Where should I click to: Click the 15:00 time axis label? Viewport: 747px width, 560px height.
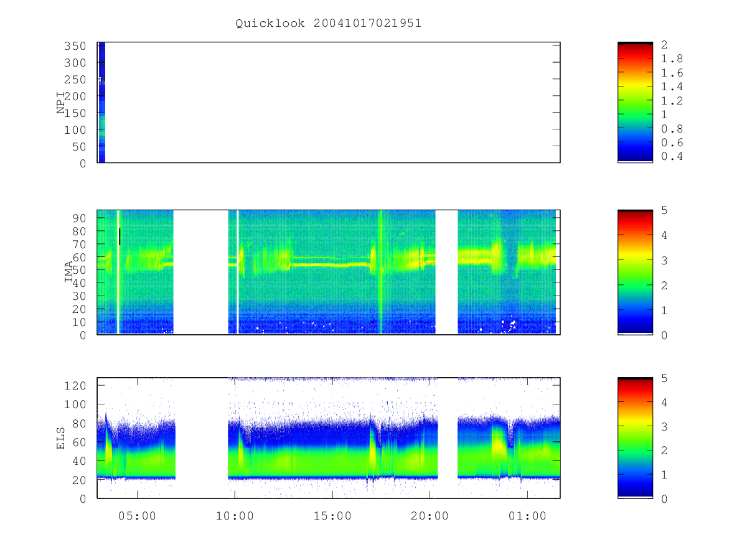332,516
